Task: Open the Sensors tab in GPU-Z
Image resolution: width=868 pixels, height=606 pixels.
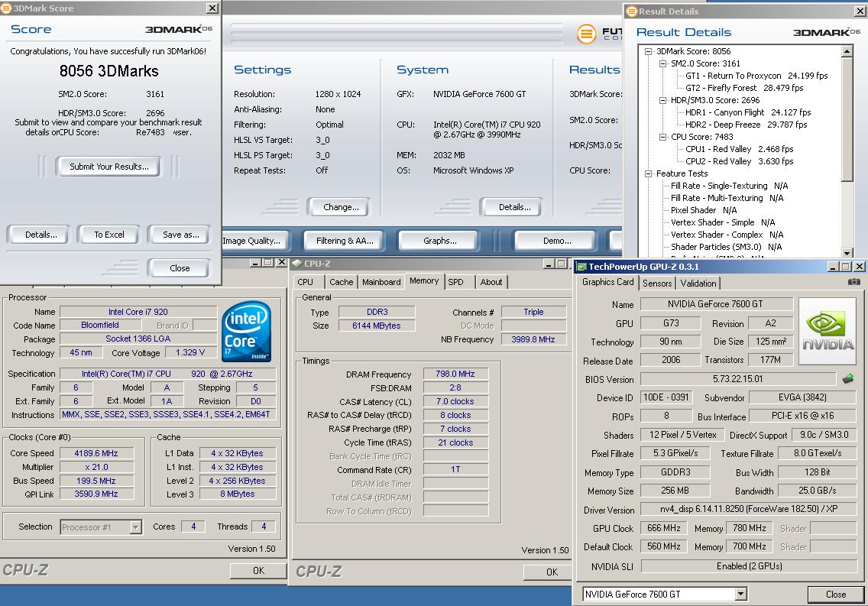Action: click(657, 284)
